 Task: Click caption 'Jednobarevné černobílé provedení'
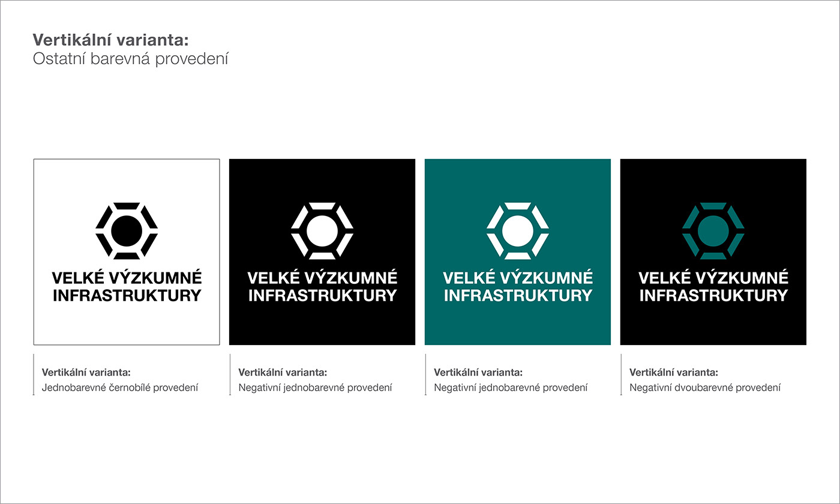pyautogui.click(x=120, y=388)
